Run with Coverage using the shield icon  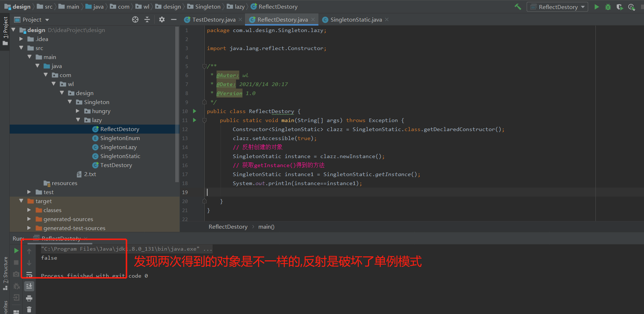(x=620, y=7)
